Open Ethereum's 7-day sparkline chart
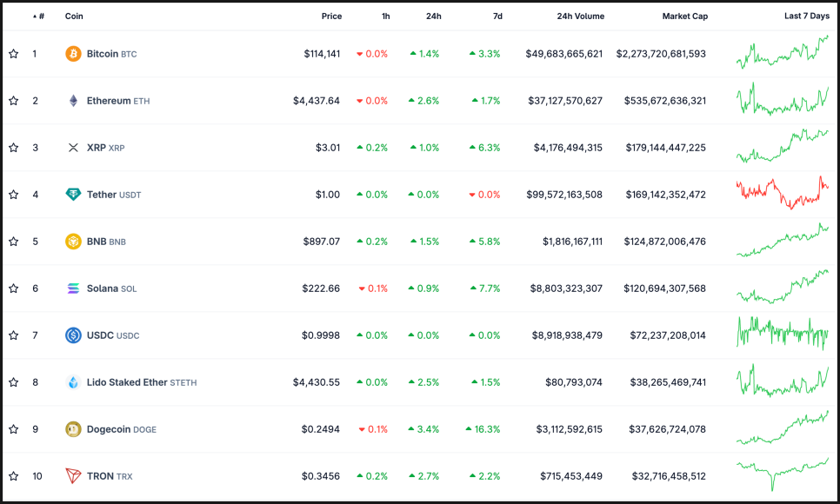This screenshot has width=840, height=504. pos(783,98)
